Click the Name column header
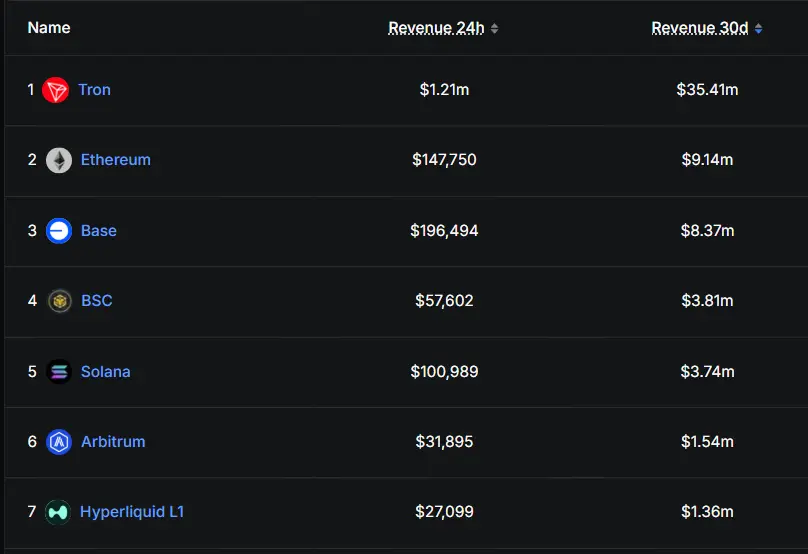Screen dimensions: 808x554 (49, 28)
